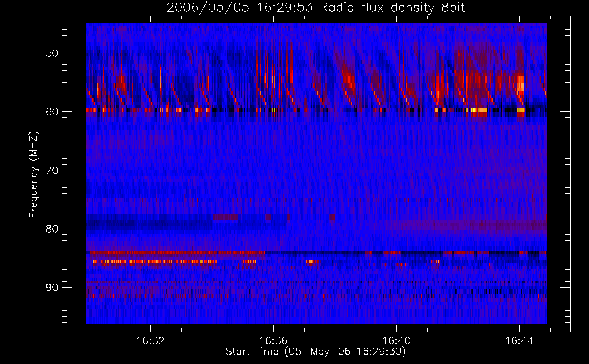589x364 pixels.
Task: Click the plot title '2006/05/05 16:29:53 Radio flux density 8bit'
Action: 316,8
